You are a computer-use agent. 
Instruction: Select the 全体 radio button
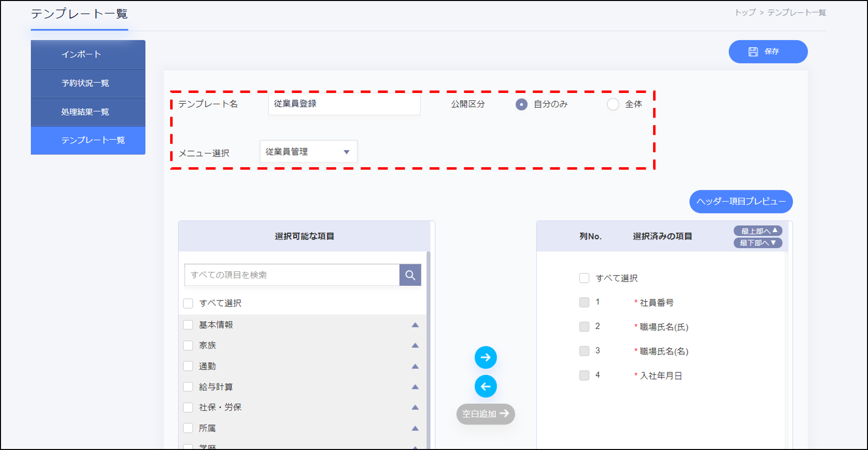613,104
